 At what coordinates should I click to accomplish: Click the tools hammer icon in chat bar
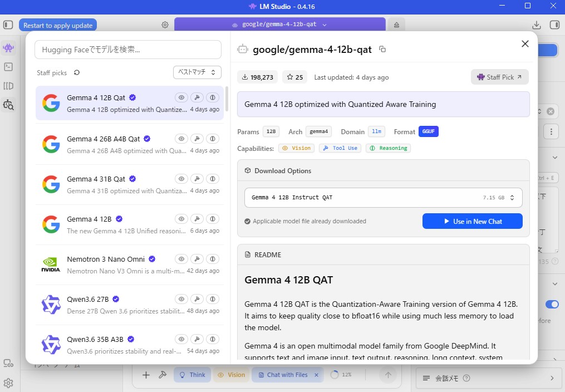tap(163, 375)
